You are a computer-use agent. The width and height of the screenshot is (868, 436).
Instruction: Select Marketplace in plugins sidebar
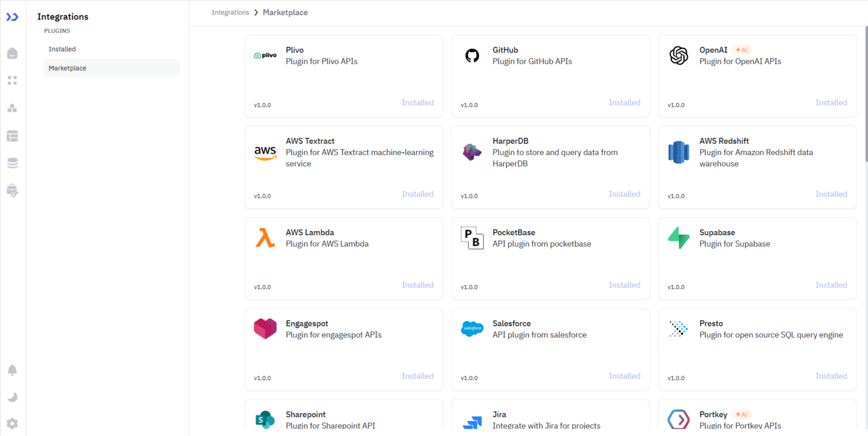111,68
